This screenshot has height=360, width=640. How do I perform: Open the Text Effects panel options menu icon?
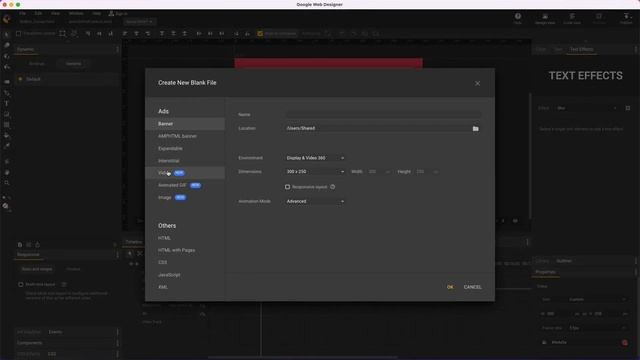click(x=636, y=49)
